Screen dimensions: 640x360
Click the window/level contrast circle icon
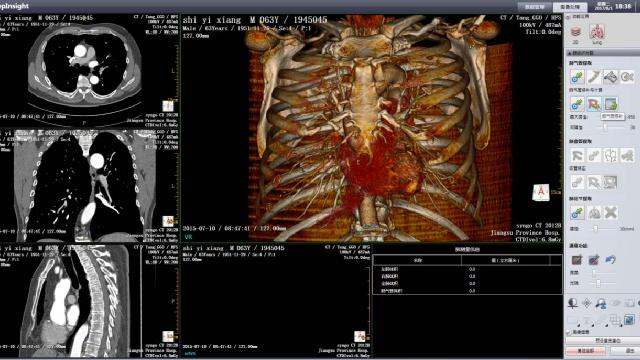[x=573, y=303]
